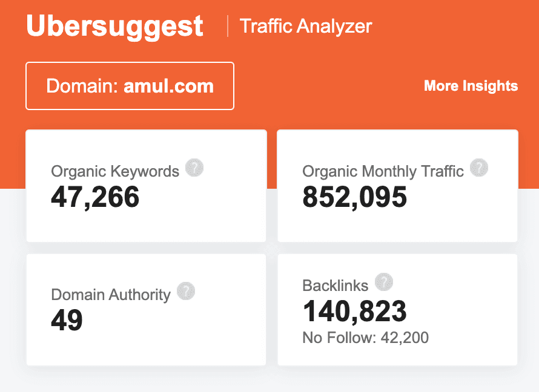Select the Traffic Analyzer heading
The height and width of the screenshot is (392, 539).
point(306,26)
